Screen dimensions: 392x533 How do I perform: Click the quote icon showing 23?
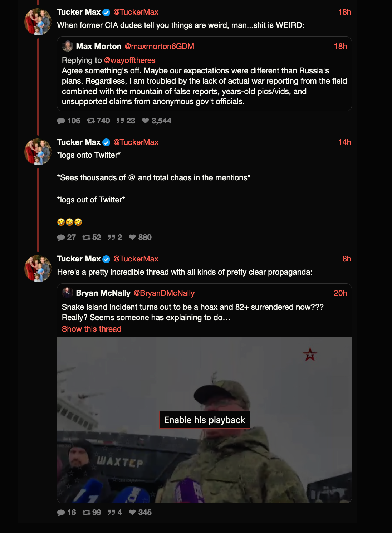click(120, 121)
